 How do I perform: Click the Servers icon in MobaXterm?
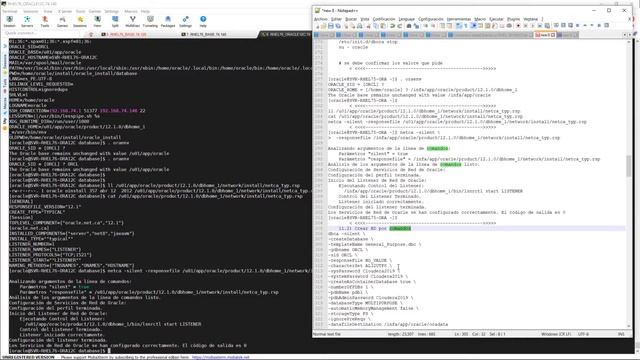pos(27,22)
